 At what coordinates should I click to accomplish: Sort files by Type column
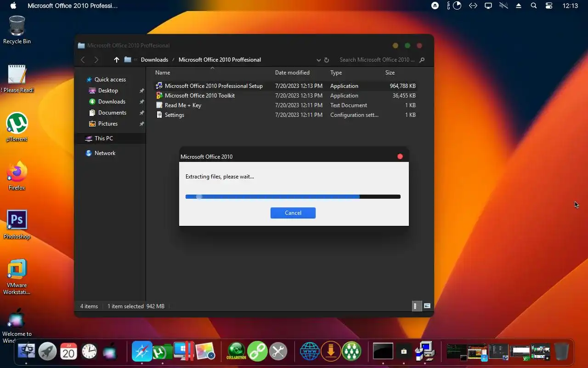click(x=336, y=73)
